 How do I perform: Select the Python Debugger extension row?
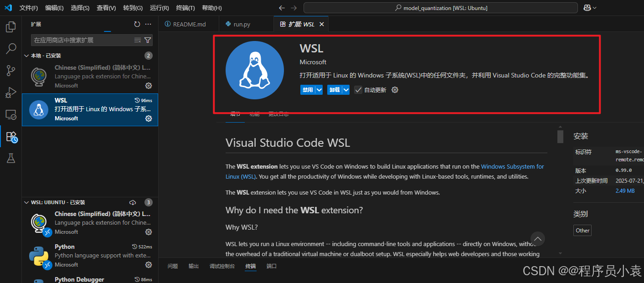coord(90,278)
